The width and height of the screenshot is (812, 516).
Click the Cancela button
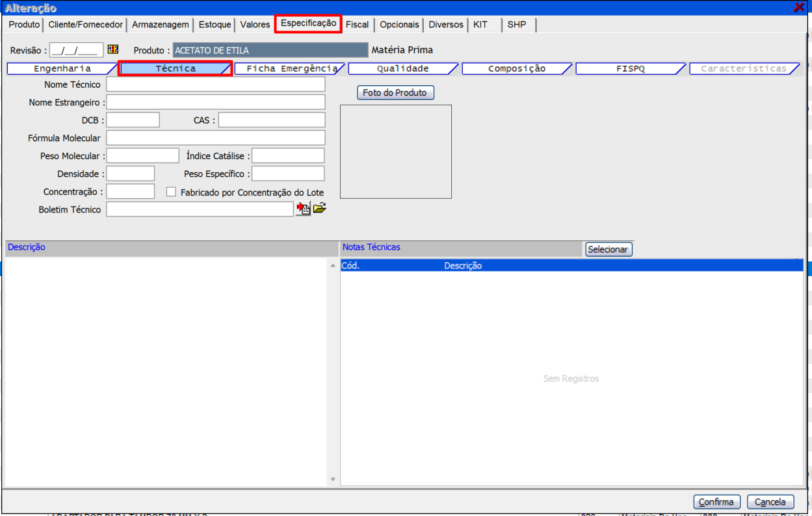tap(770, 502)
